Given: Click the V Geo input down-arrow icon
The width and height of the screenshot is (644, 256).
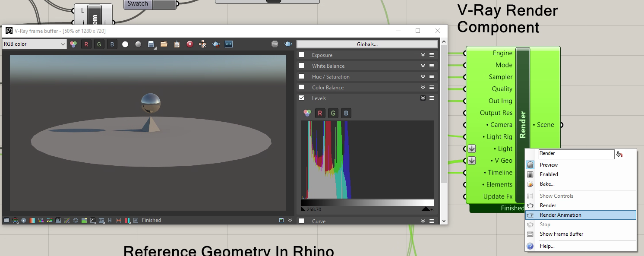Looking at the screenshot, I should [x=472, y=161].
